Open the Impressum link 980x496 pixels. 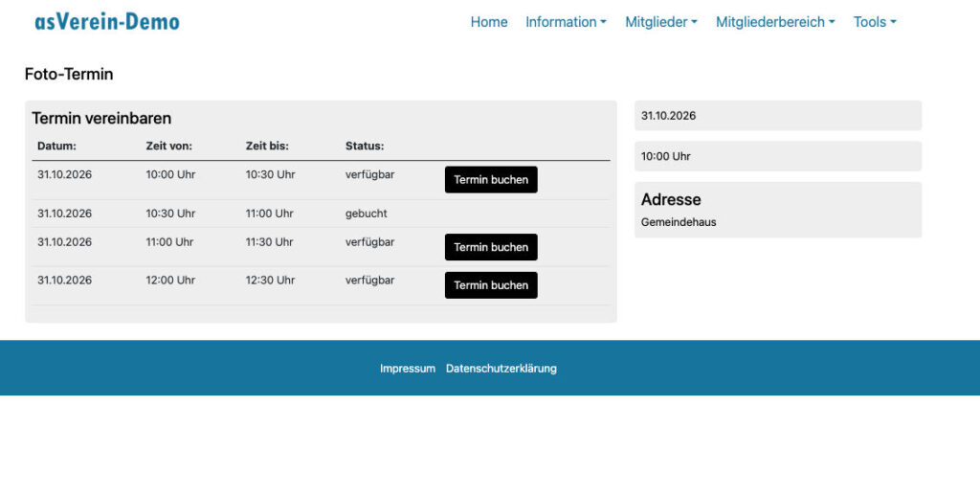coord(408,369)
